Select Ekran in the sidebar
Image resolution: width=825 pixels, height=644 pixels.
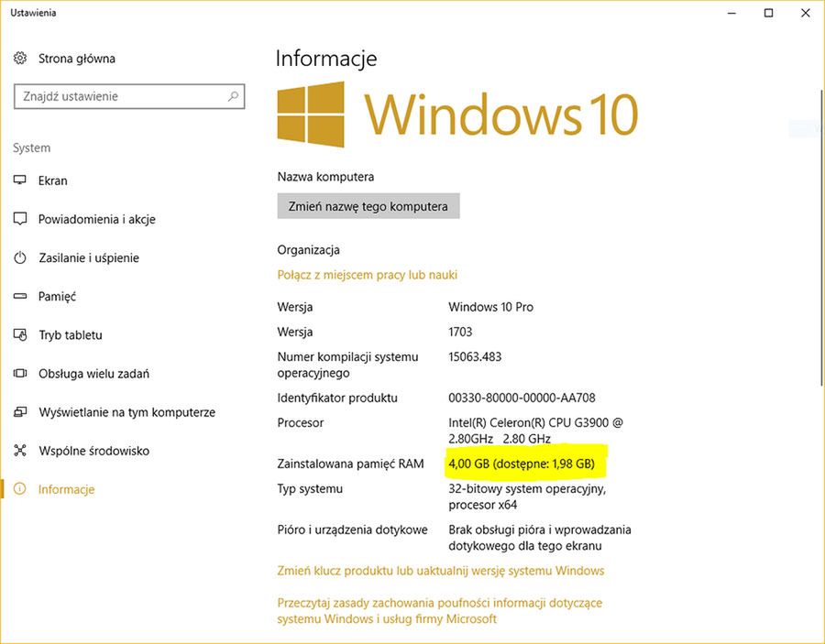52,180
